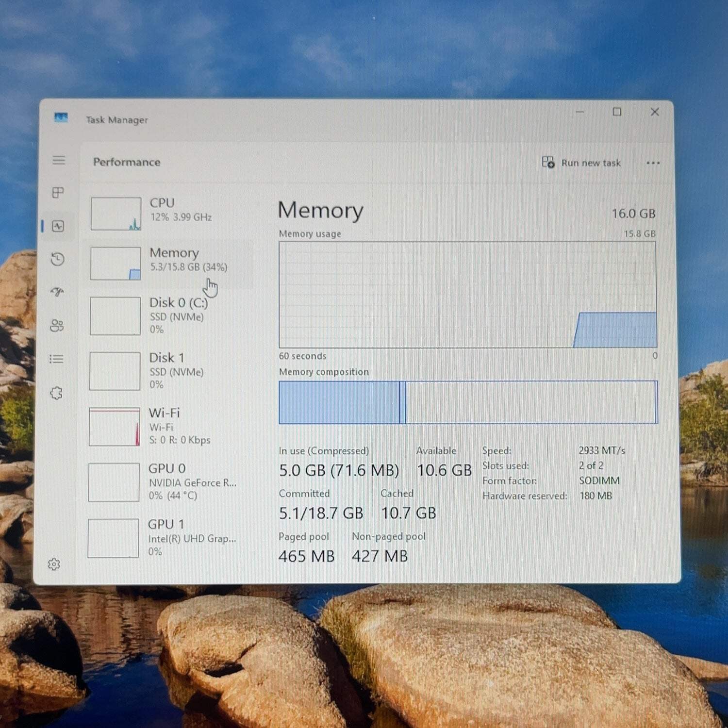Click the In use value 5.0 GB (71.6 MB)

(339, 470)
